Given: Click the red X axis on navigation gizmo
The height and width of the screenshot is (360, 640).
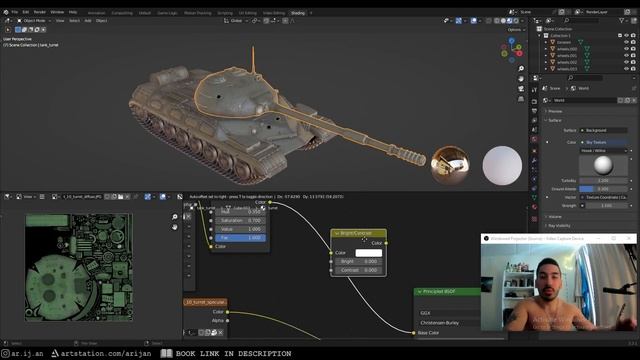Looking at the screenshot, I should 519,53.
